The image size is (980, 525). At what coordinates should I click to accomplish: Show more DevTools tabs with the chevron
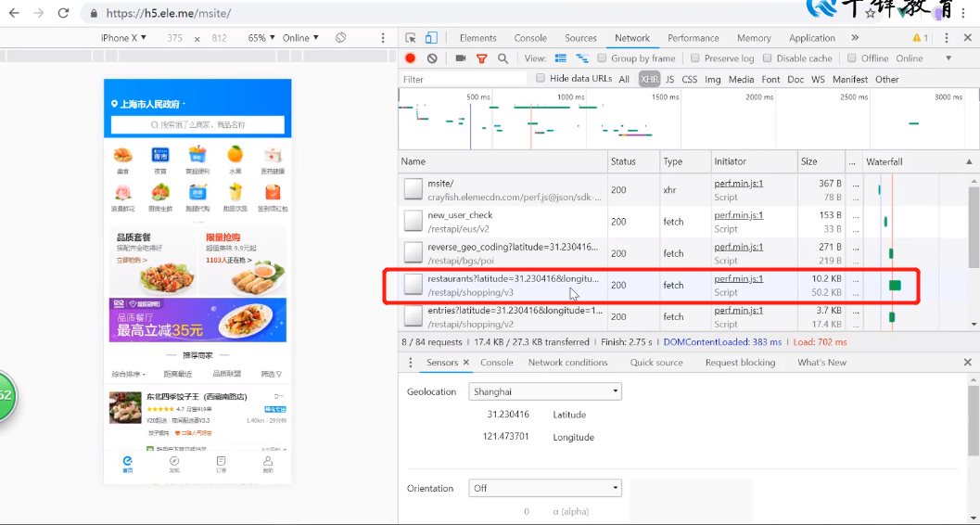(855, 38)
